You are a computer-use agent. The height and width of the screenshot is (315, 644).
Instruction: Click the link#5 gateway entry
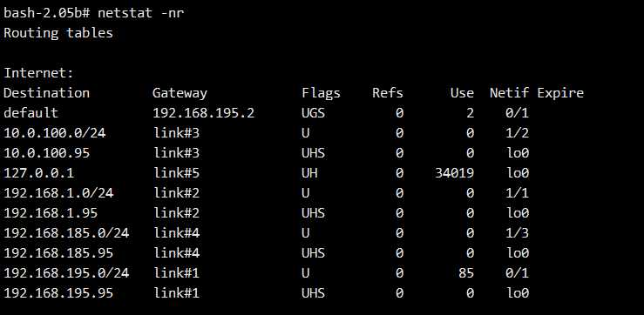176,173
